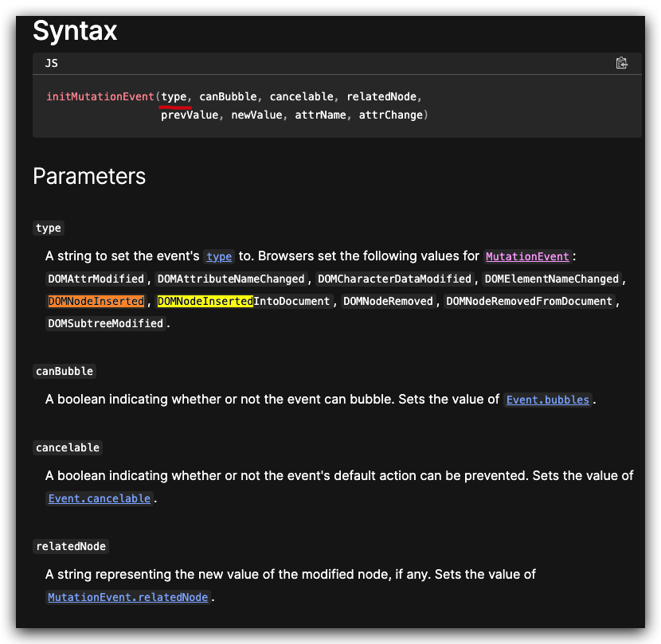Click the Parameters heading
Viewport: 661px width, 644px height.
(89, 176)
